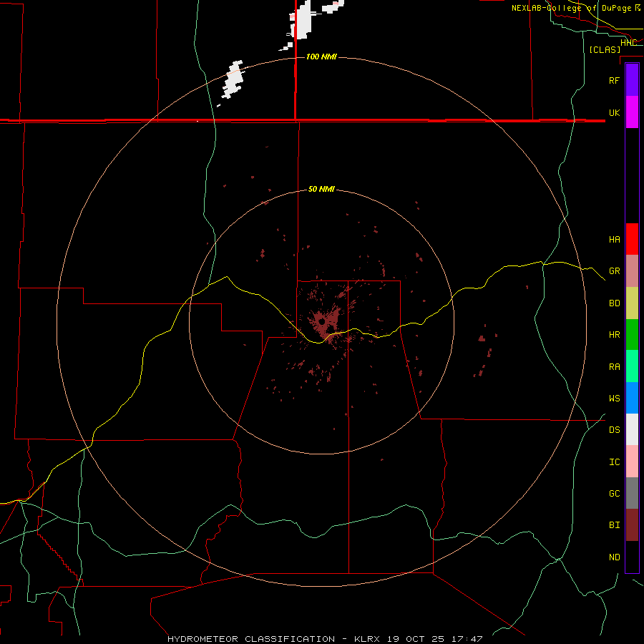Click the HA legend label
The image size is (644, 644).
615,239
